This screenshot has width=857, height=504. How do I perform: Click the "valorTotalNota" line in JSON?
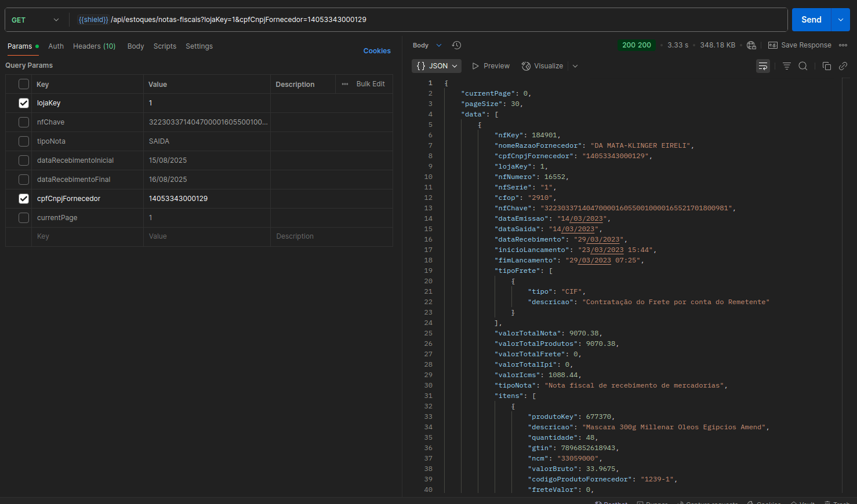pyautogui.click(x=549, y=334)
